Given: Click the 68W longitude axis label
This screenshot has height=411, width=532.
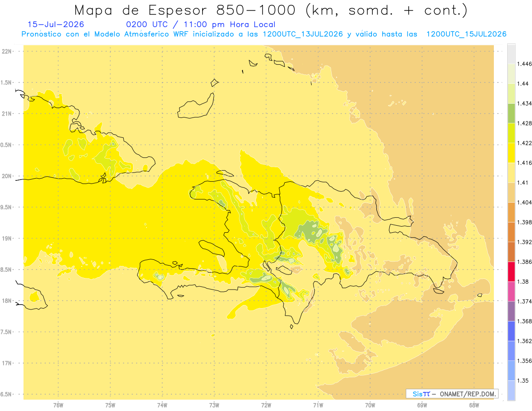Looking at the screenshot, I should click(474, 405).
